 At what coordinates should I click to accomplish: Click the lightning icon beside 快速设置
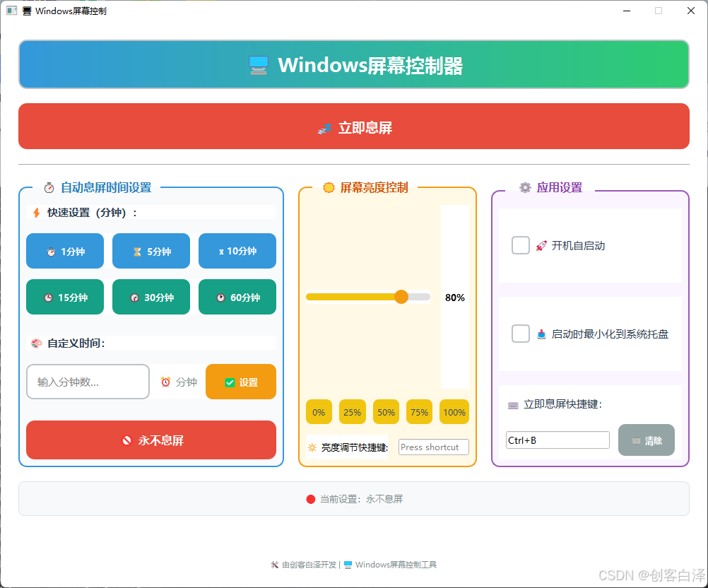[x=37, y=212]
